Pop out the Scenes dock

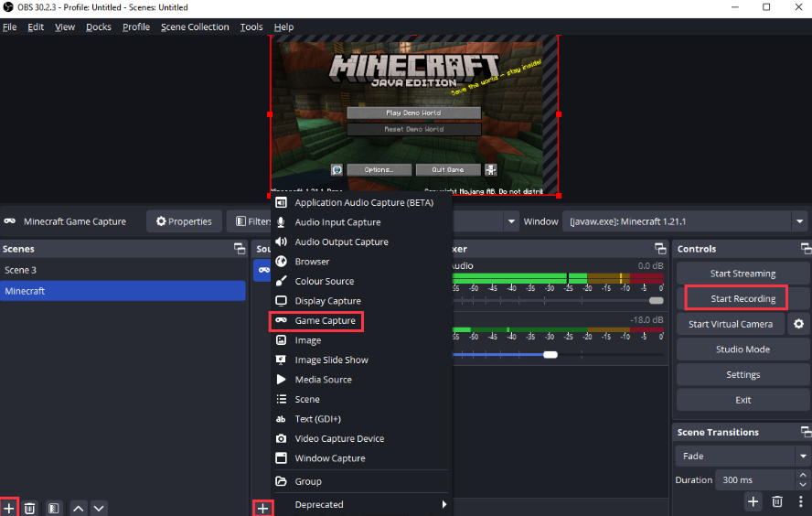[x=240, y=249]
